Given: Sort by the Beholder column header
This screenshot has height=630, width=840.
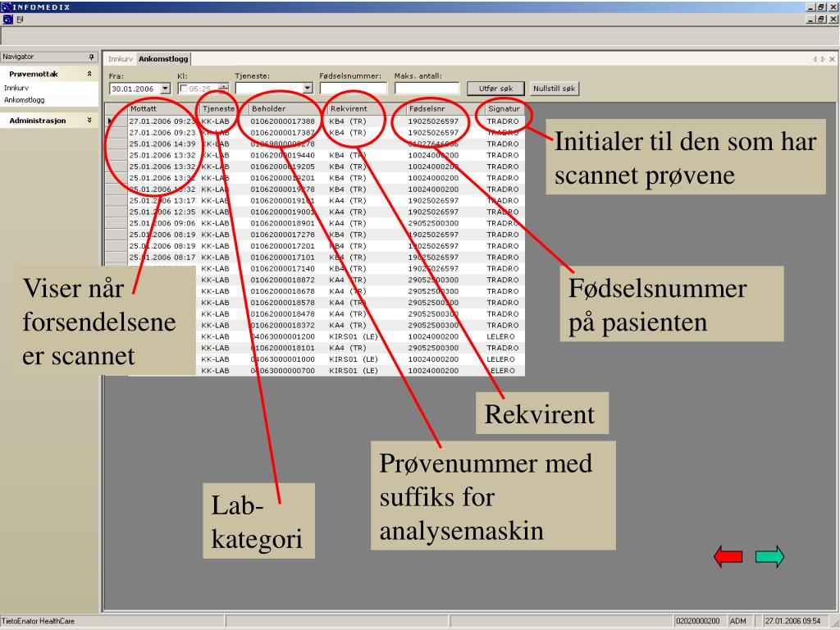Looking at the screenshot, I should (288, 109).
